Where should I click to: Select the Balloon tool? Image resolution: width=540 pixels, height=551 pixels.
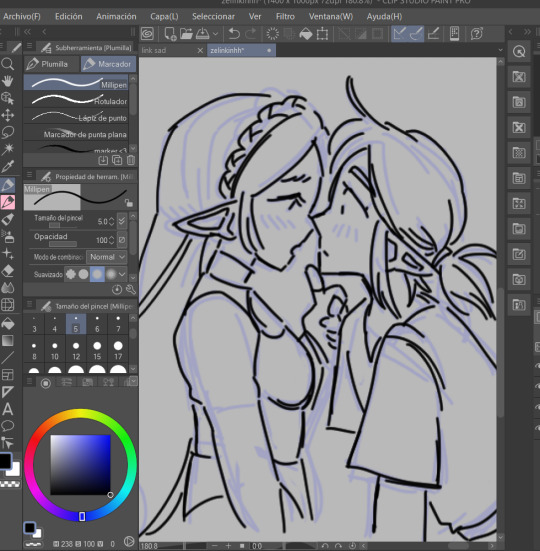[x=7, y=426]
